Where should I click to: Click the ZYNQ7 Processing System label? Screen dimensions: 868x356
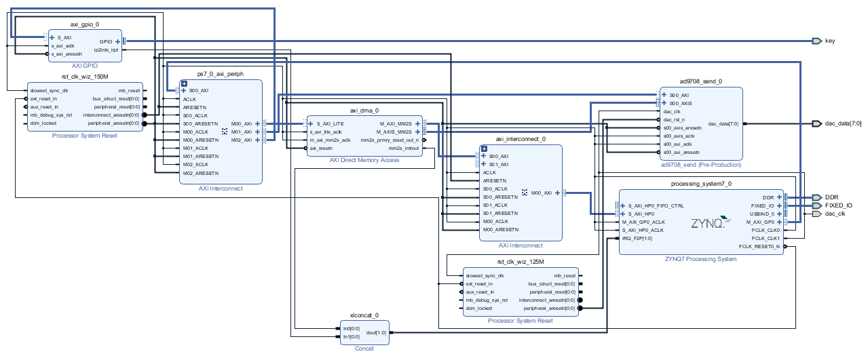point(701,259)
